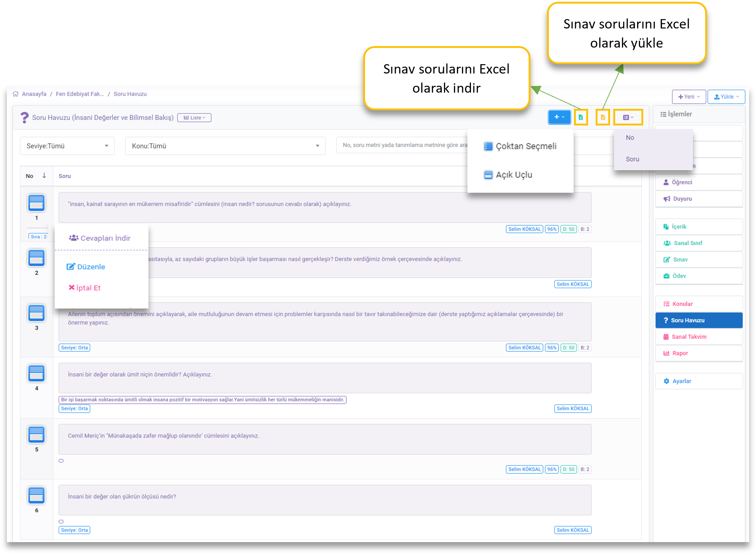Click the orange Excel upload icon
Image resolution: width=756 pixels, height=554 pixels.
(x=602, y=117)
